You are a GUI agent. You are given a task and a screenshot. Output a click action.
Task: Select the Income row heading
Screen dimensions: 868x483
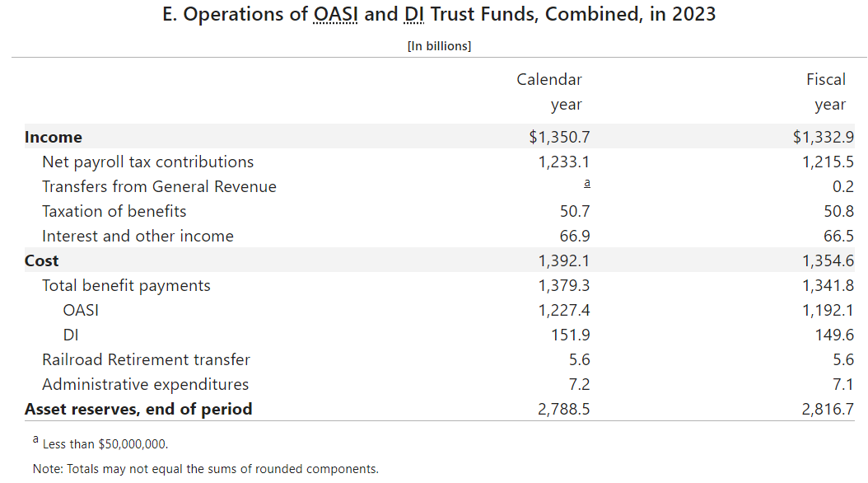click(54, 137)
